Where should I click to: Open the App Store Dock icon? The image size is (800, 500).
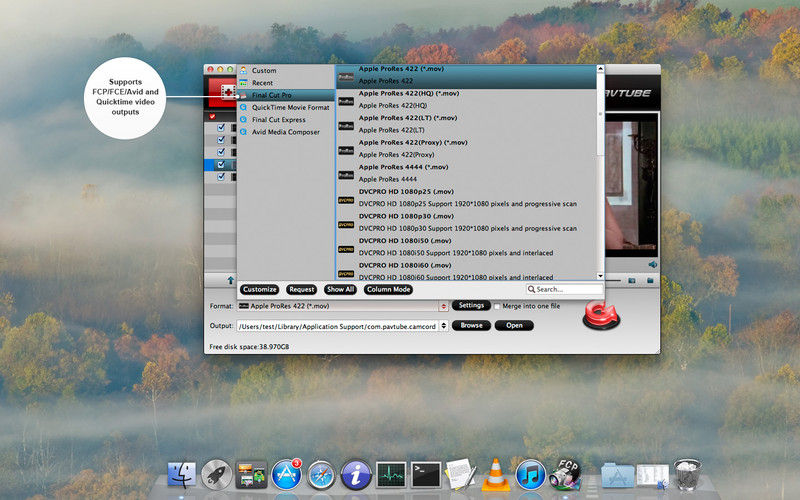click(286, 474)
